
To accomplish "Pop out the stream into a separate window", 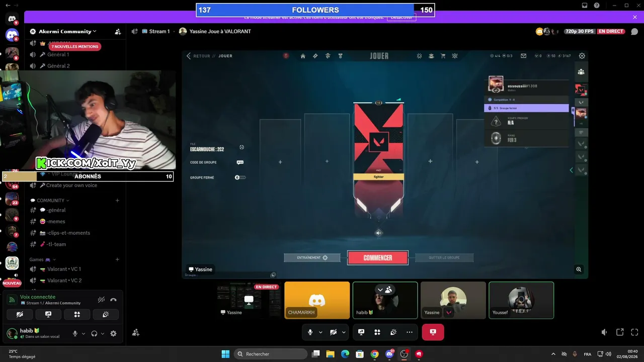I will click(620, 332).
